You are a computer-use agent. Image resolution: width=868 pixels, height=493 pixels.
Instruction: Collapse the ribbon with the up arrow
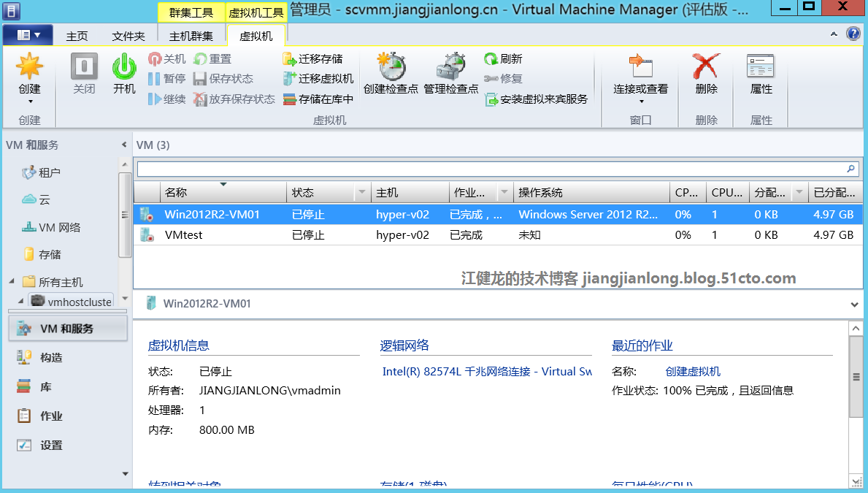(834, 34)
